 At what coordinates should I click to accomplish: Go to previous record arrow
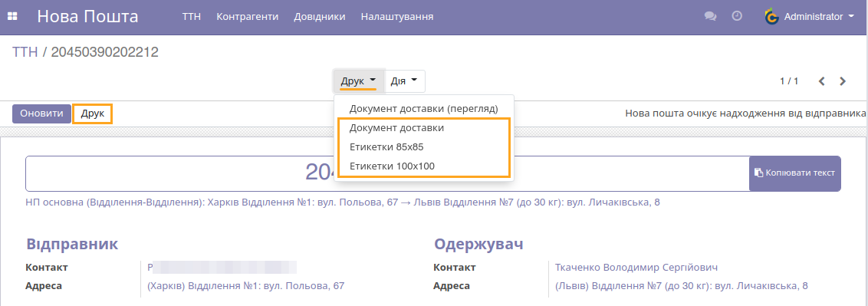point(822,81)
